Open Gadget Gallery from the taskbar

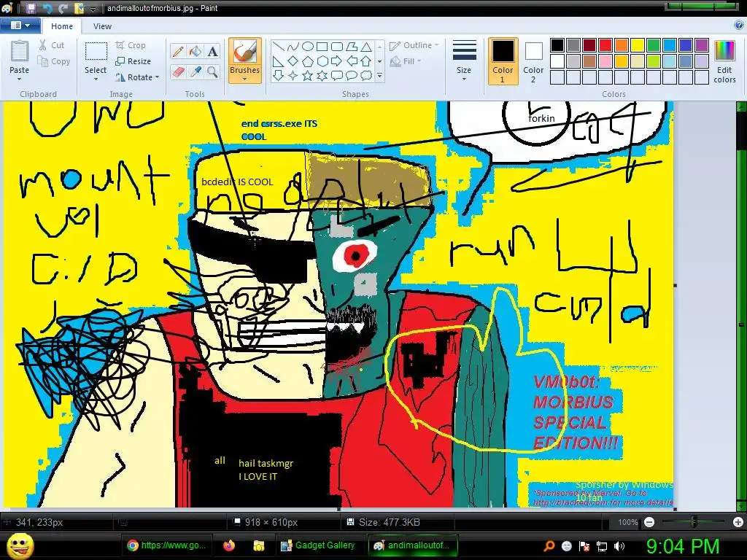[x=318, y=545]
